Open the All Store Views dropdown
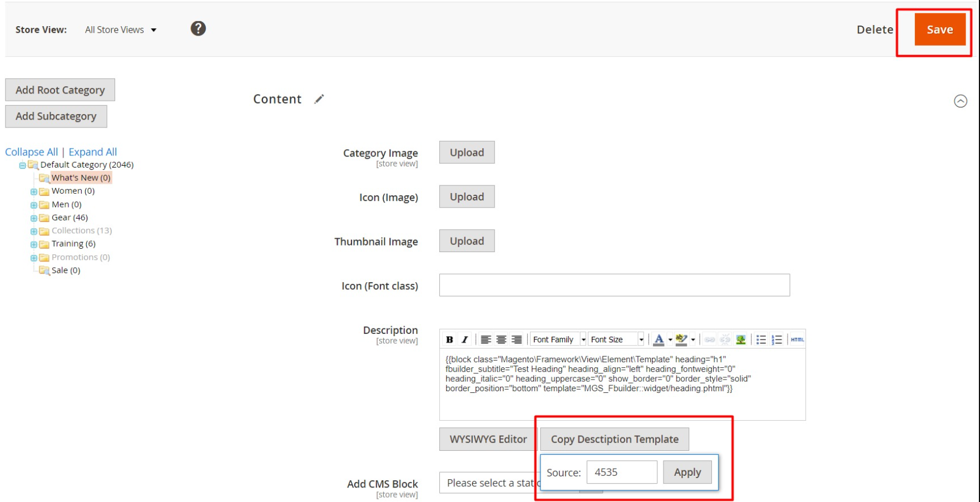 pyautogui.click(x=121, y=30)
